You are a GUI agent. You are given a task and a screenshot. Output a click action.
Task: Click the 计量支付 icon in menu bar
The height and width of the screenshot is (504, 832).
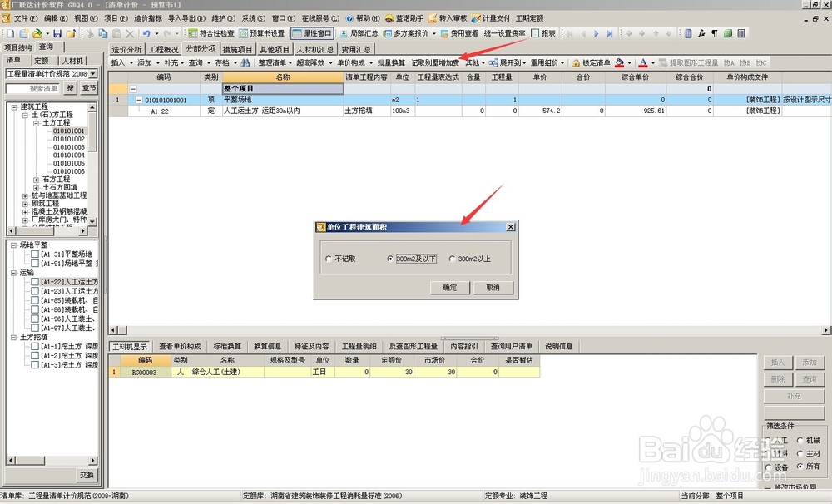tap(476, 18)
